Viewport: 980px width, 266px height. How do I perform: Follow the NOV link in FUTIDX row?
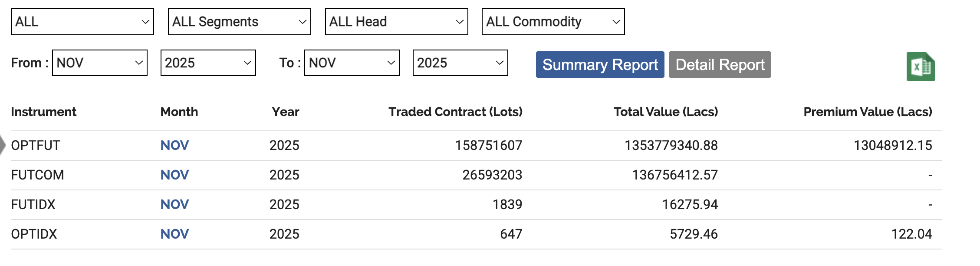coord(174,204)
